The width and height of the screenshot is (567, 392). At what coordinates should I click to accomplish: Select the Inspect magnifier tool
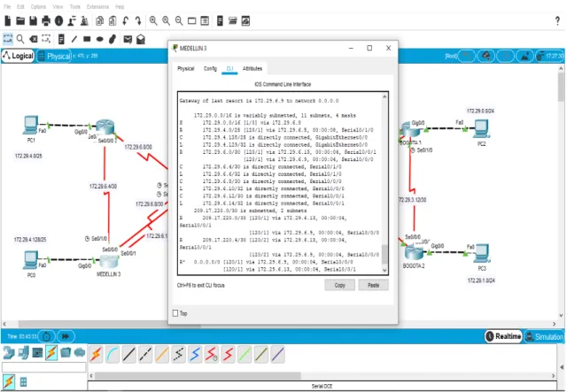click(20, 39)
